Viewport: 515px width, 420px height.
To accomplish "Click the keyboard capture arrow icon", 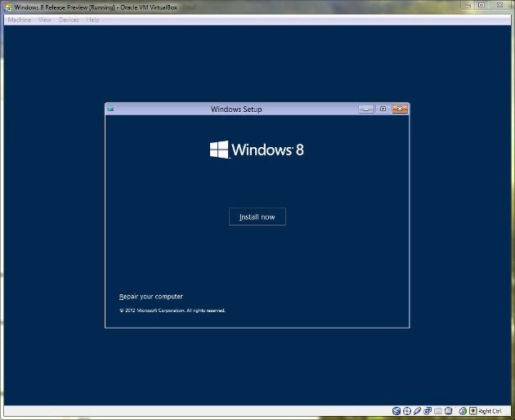I will click(x=473, y=411).
